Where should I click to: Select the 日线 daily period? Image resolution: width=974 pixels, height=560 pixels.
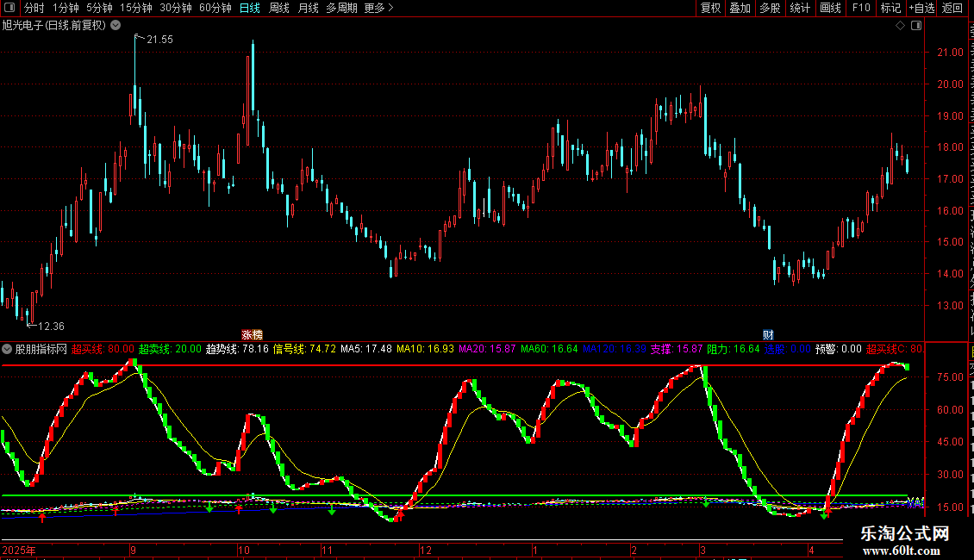point(250,8)
